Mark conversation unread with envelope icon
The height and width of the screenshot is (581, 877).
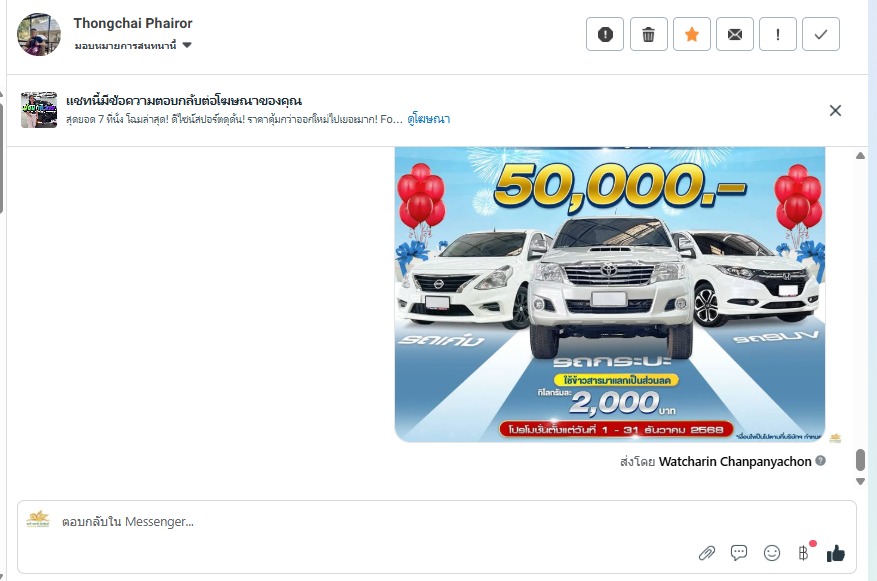(x=735, y=34)
